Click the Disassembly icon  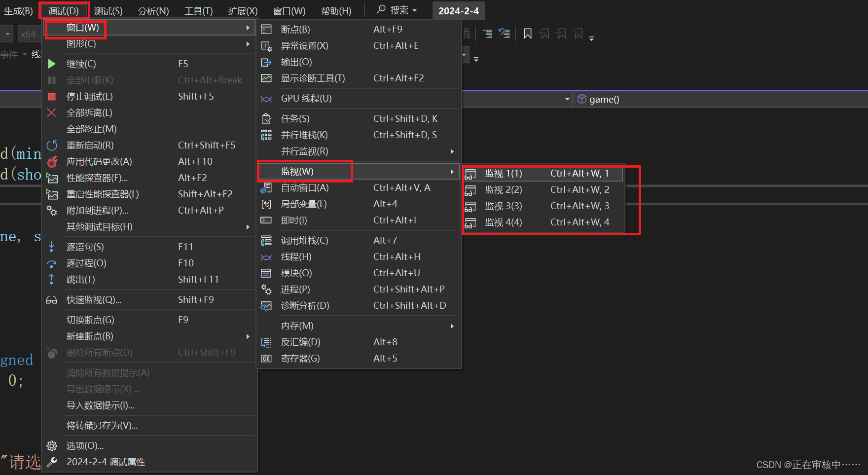click(x=266, y=342)
